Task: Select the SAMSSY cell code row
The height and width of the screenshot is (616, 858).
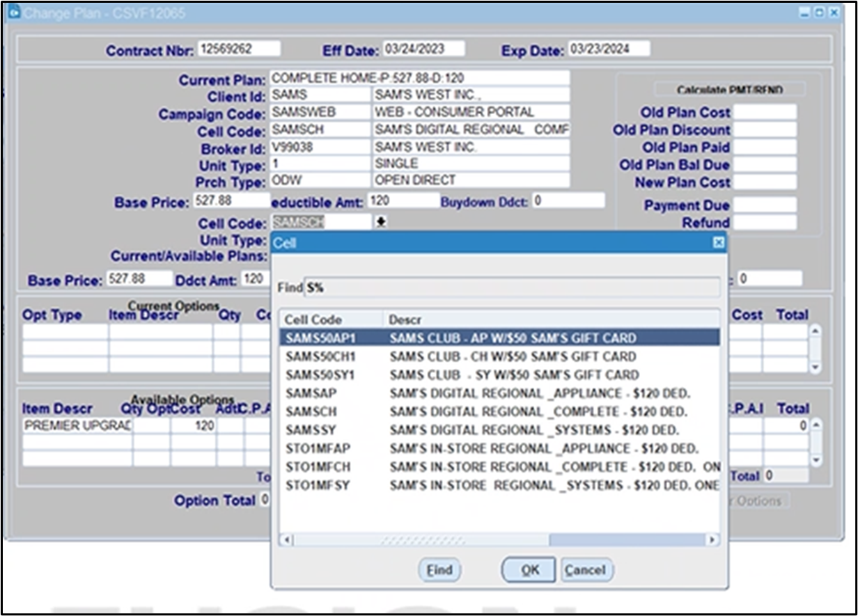Action: point(499,430)
